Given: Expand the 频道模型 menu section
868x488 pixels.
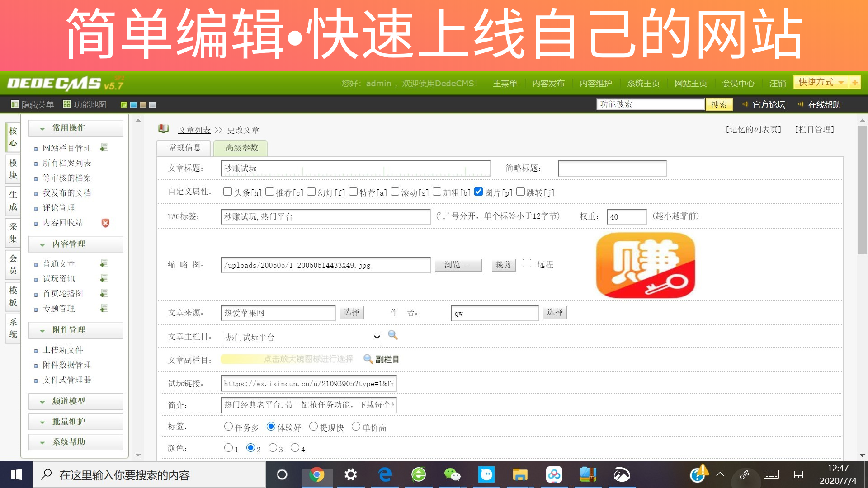Looking at the screenshot, I should [76, 401].
